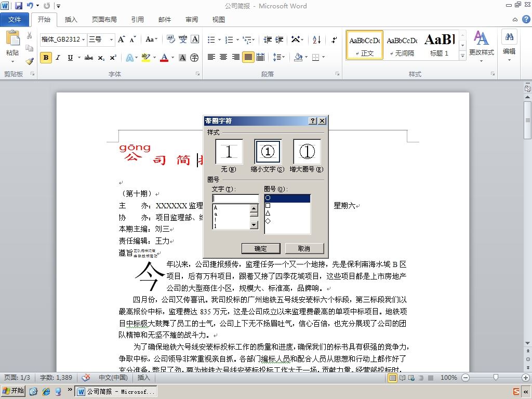The width and height of the screenshot is (532, 399).
Task: Open the 文件 File tab
Action: [14, 20]
